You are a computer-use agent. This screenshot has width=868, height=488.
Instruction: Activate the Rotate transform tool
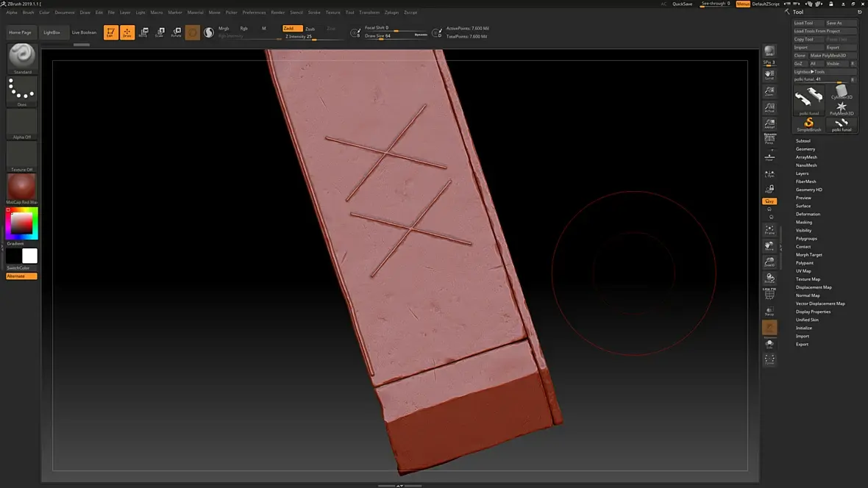pos(177,32)
